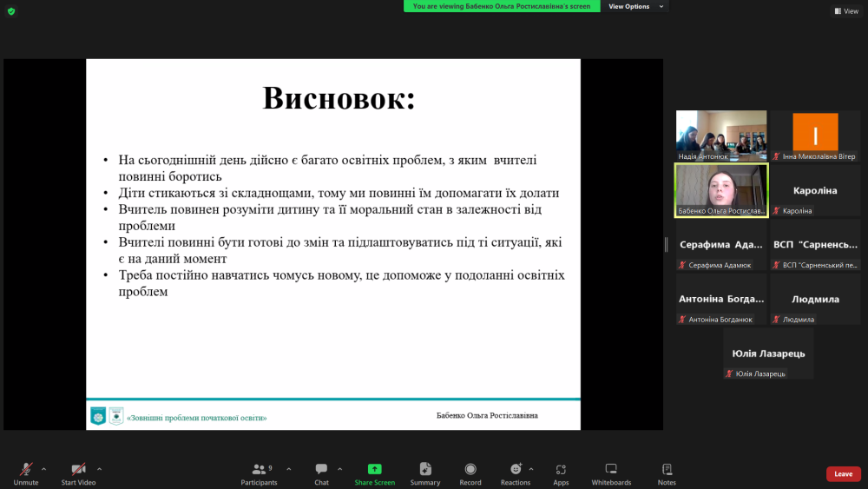The height and width of the screenshot is (489, 868).
Task: Click the View layout button
Action: [846, 11]
